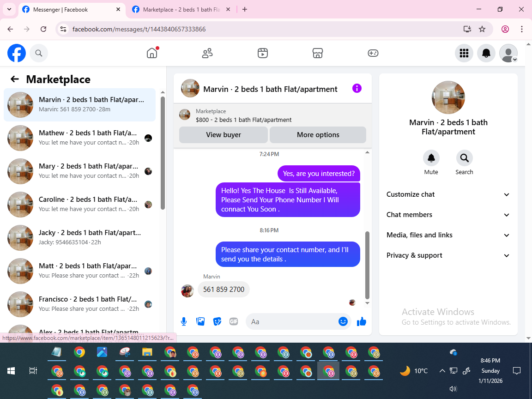Open the notifications bell in header
Screen dimensions: 532x399
click(x=486, y=53)
